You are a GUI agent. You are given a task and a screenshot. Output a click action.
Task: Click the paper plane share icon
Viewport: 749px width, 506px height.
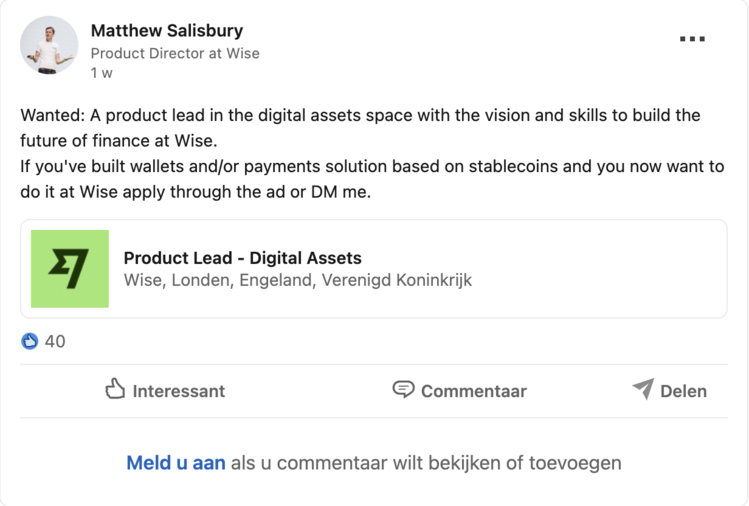(x=643, y=390)
